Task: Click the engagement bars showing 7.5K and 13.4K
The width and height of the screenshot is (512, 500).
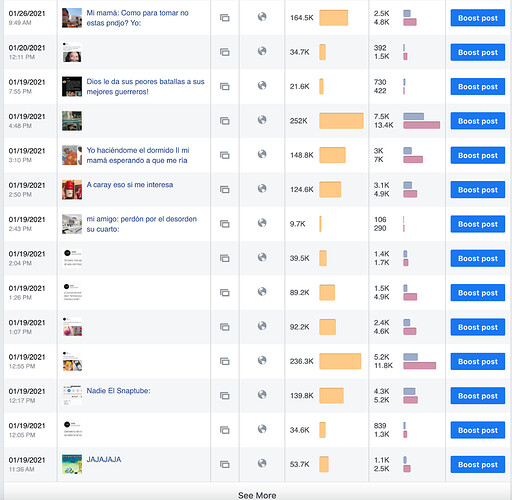Action: click(421, 121)
